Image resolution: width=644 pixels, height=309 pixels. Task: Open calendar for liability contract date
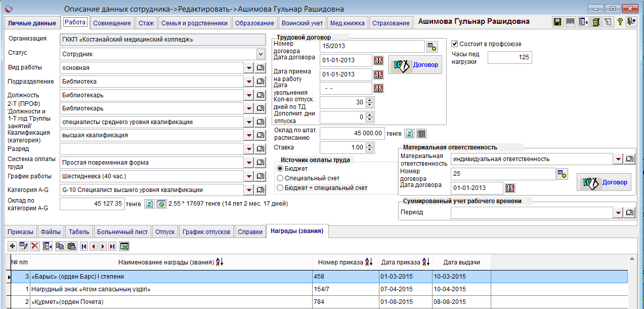coord(509,188)
